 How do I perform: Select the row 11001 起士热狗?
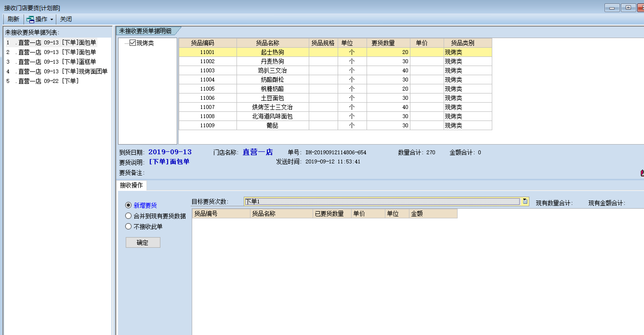click(335, 52)
